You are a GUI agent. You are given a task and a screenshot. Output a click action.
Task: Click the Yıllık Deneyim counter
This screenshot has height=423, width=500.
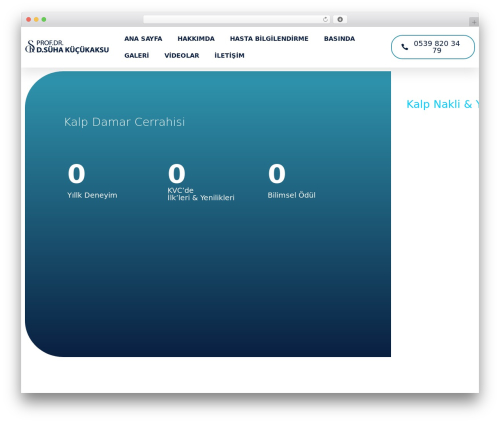coord(92,181)
